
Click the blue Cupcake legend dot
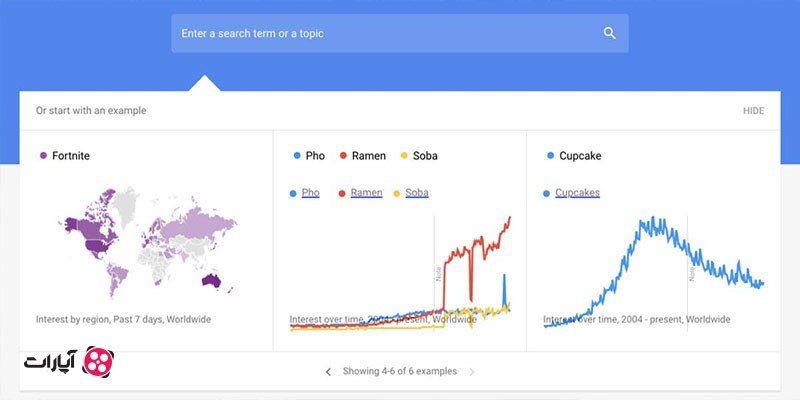550,156
